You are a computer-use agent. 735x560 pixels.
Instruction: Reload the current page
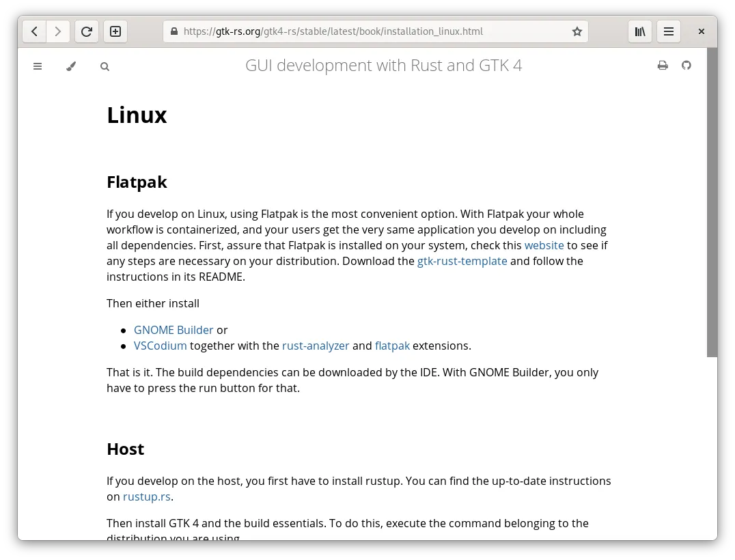(87, 31)
